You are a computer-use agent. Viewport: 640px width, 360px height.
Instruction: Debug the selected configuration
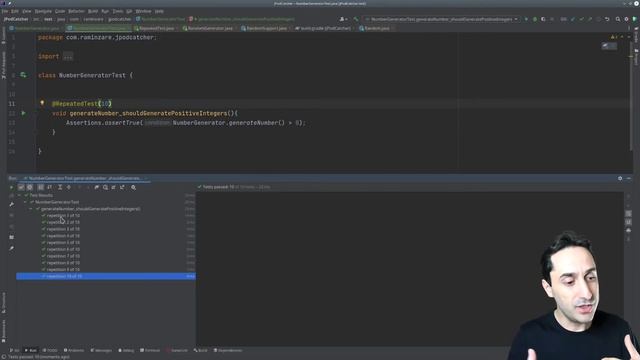pos(535,19)
